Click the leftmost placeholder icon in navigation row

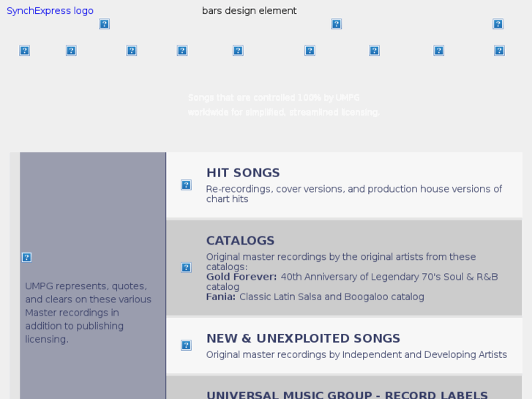24,51
